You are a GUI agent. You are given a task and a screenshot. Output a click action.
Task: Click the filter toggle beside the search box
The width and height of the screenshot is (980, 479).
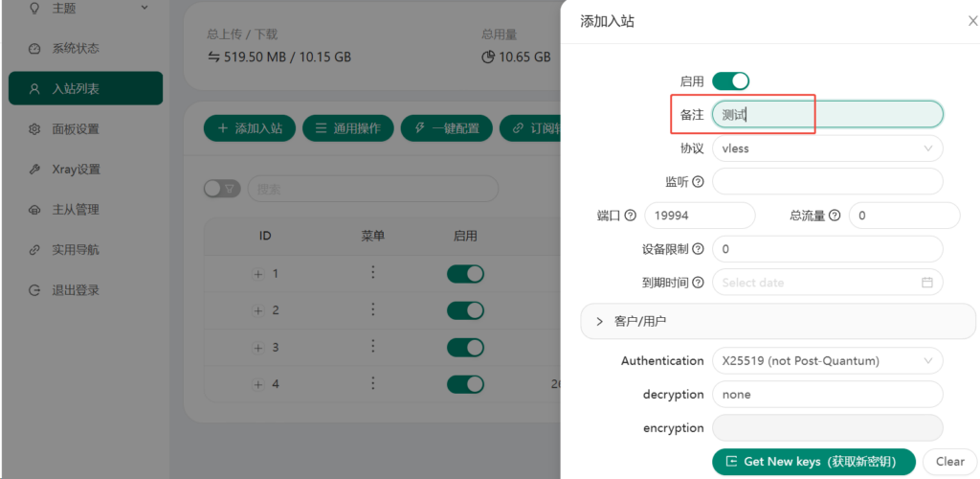pyautogui.click(x=222, y=188)
